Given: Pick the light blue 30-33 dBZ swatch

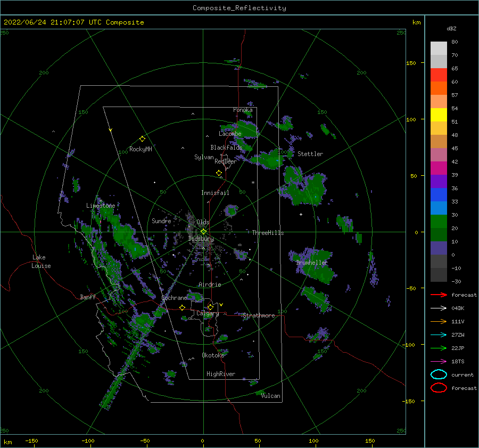Looking at the screenshot, I should 439,208.
